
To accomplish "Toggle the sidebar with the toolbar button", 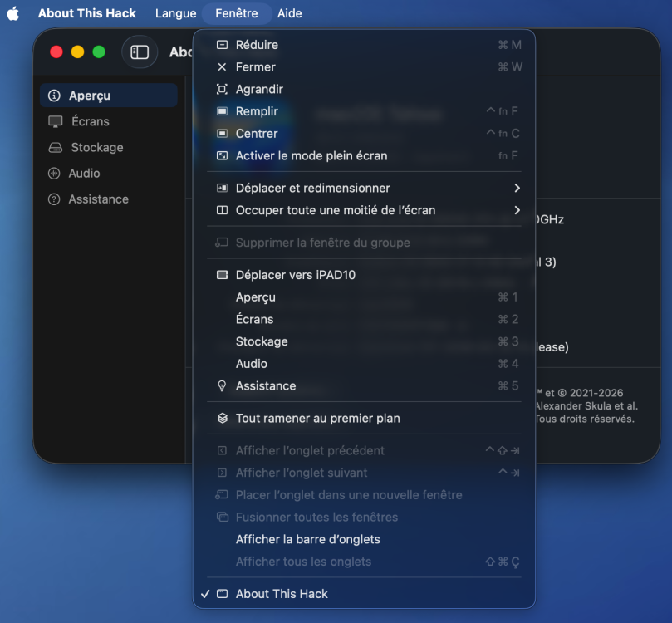I will (x=140, y=52).
